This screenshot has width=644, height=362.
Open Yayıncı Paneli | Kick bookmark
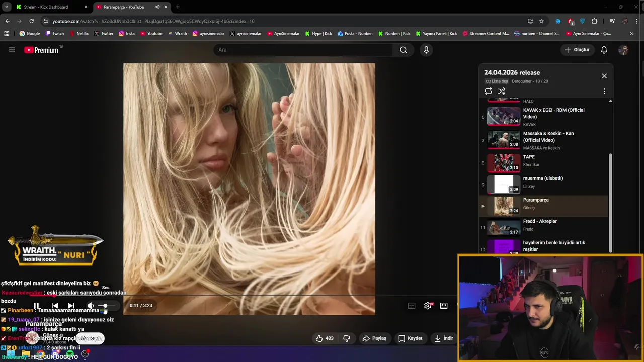click(x=436, y=34)
